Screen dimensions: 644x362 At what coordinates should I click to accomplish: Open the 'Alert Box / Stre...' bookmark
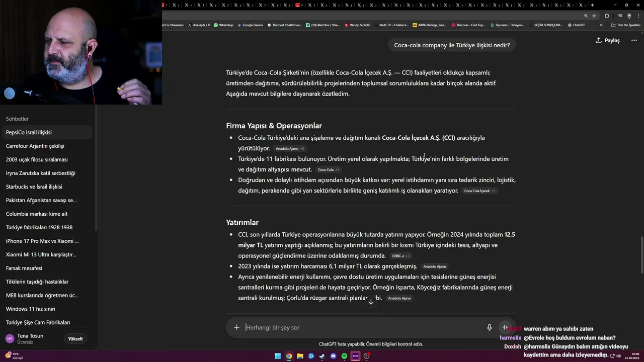point(323,25)
